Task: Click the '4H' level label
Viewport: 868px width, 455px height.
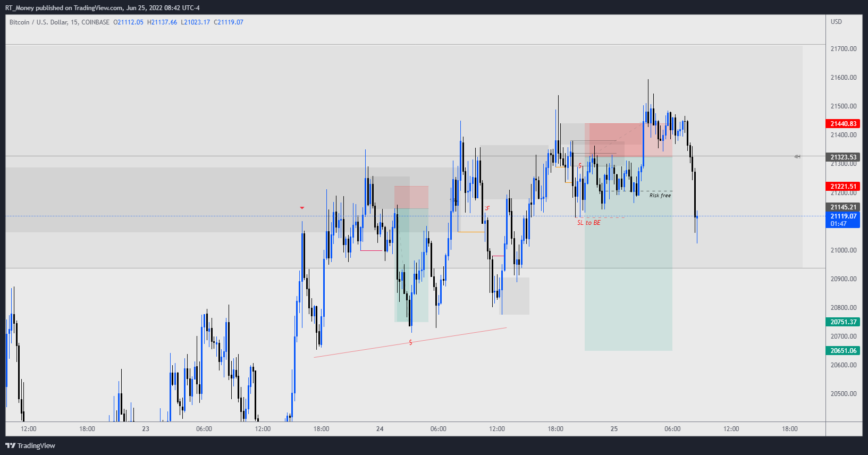Action: pyautogui.click(x=797, y=157)
